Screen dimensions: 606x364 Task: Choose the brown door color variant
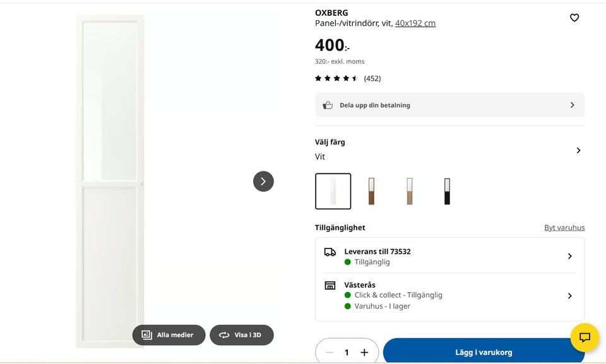pos(371,191)
